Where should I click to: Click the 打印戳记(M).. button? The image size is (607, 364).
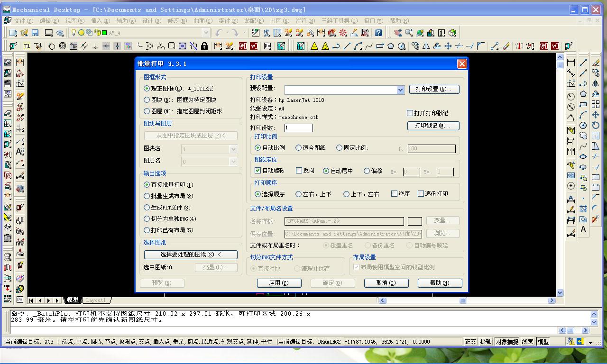coord(433,126)
